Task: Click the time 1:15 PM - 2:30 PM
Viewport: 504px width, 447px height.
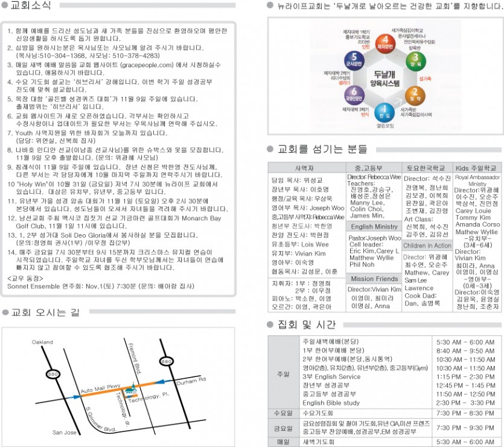Action: [x=465, y=376]
